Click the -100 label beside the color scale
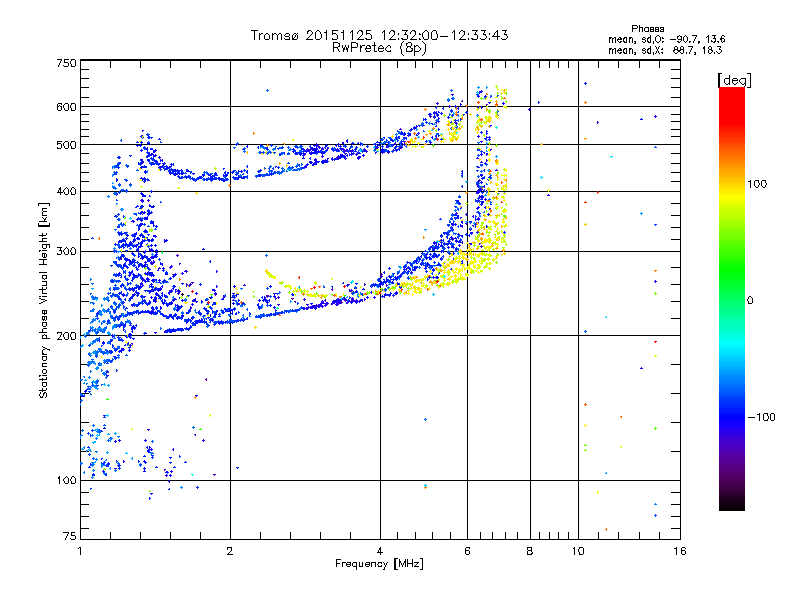Screen dimensions: 800x600 [x=761, y=417]
